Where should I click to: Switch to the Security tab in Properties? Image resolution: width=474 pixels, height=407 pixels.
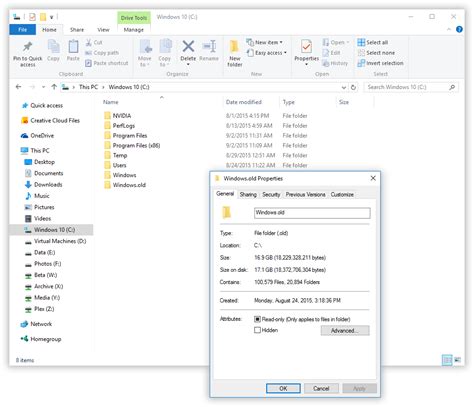pos(271,194)
